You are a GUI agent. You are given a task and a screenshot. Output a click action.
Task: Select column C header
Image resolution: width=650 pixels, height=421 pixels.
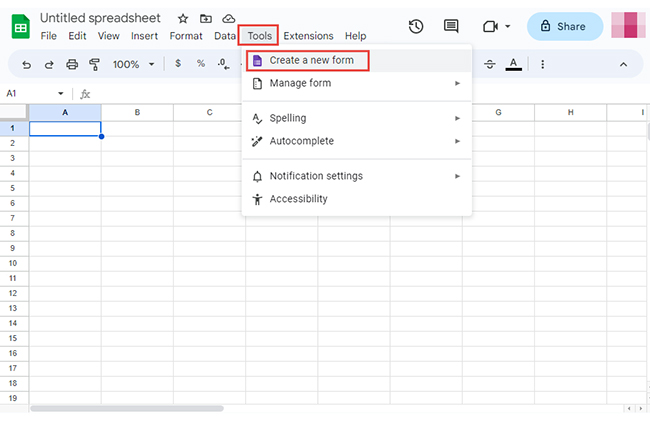coord(209,112)
